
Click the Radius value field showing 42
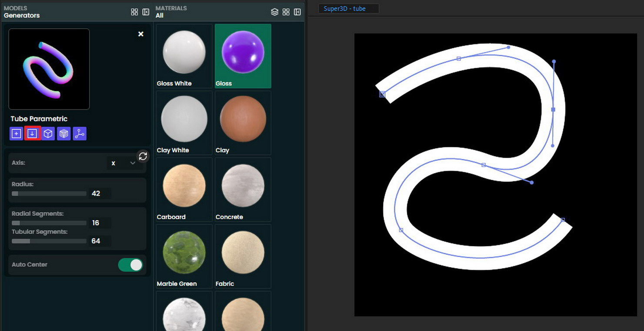point(100,194)
